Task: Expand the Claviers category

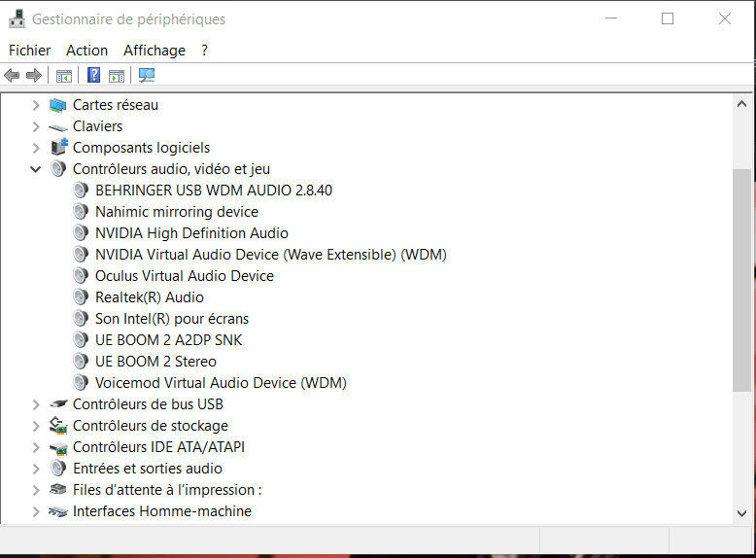Action: coord(36,126)
